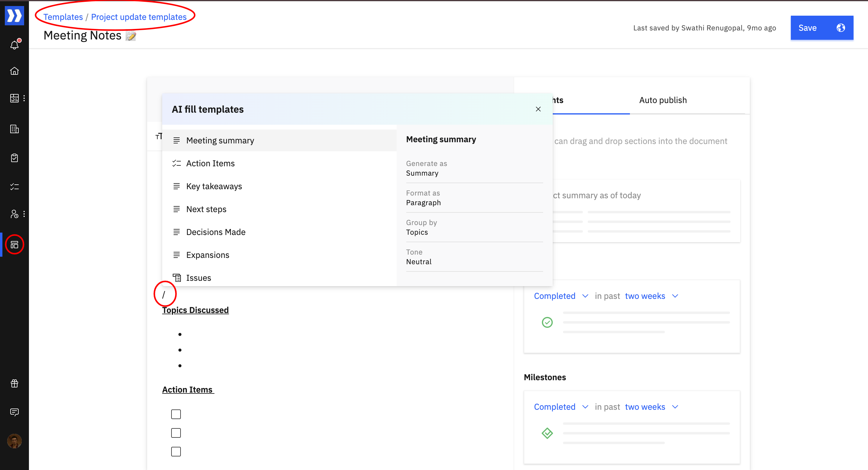Image resolution: width=868 pixels, height=470 pixels.
Task: Click the Save button
Action: click(x=807, y=28)
